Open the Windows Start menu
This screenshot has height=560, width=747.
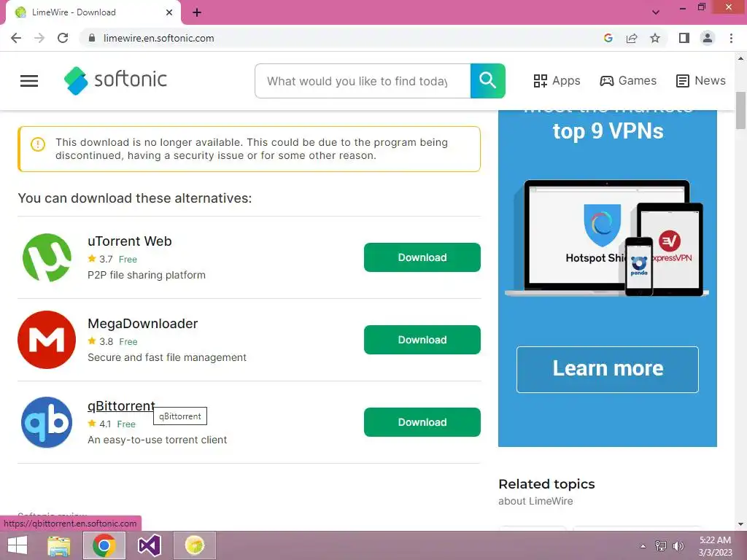coord(18,545)
